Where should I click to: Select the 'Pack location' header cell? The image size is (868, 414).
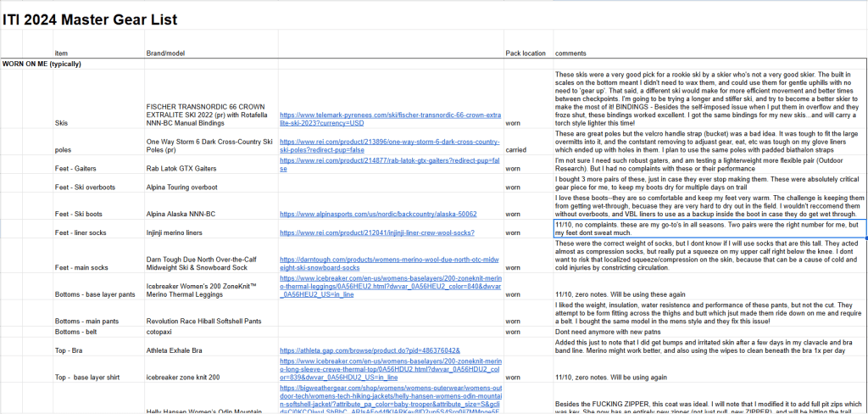coord(526,53)
